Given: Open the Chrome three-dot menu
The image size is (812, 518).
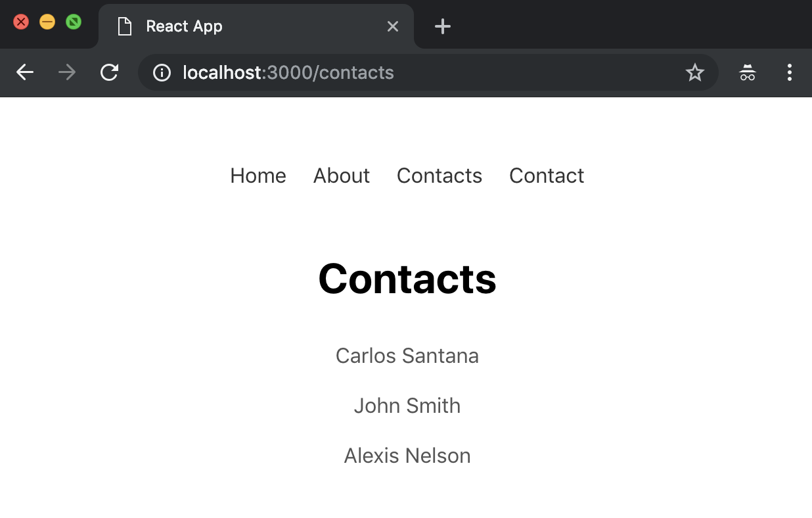Looking at the screenshot, I should point(789,72).
